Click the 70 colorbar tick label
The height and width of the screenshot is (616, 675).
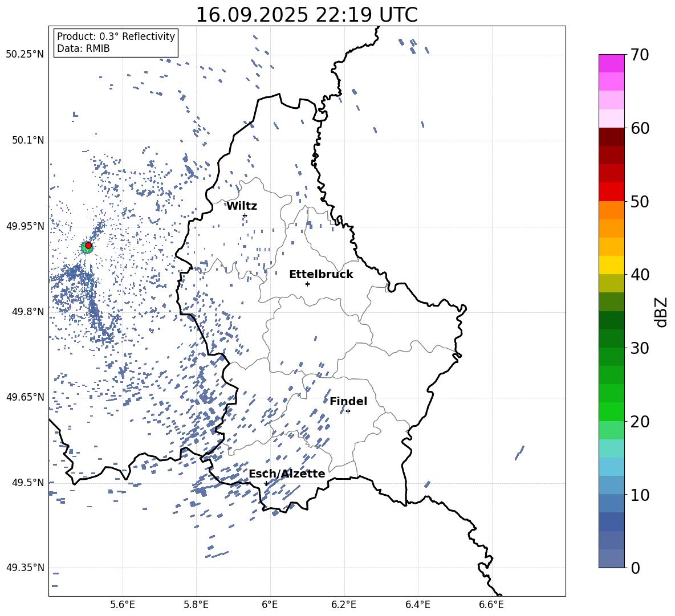click(640, 55)
